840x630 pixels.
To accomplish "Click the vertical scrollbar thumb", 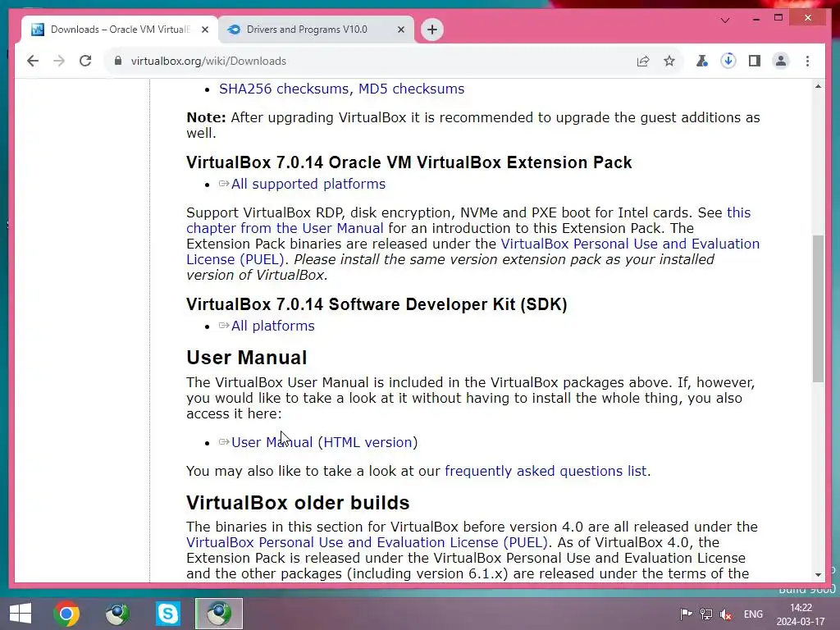I will click(818, 308).
